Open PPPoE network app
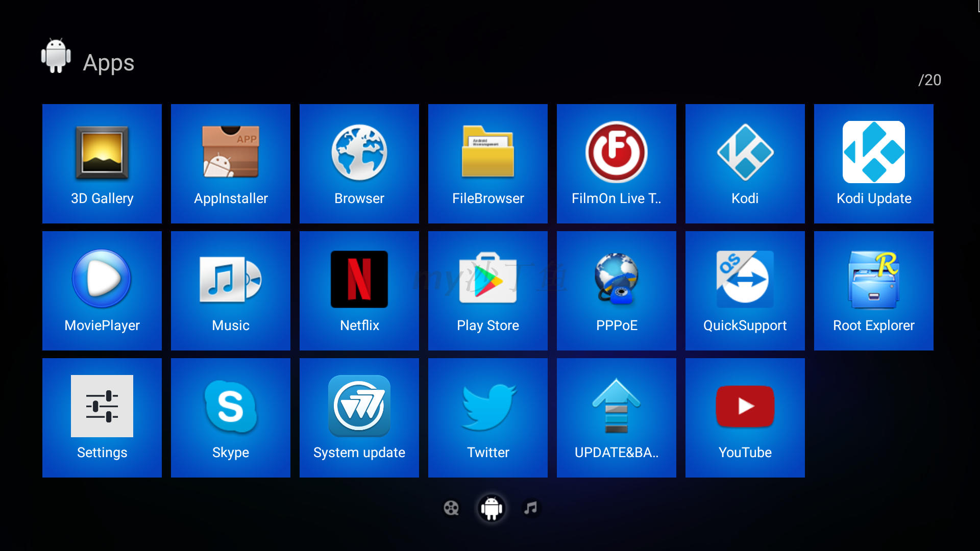 pyautogui.click(x=617, y=291)
